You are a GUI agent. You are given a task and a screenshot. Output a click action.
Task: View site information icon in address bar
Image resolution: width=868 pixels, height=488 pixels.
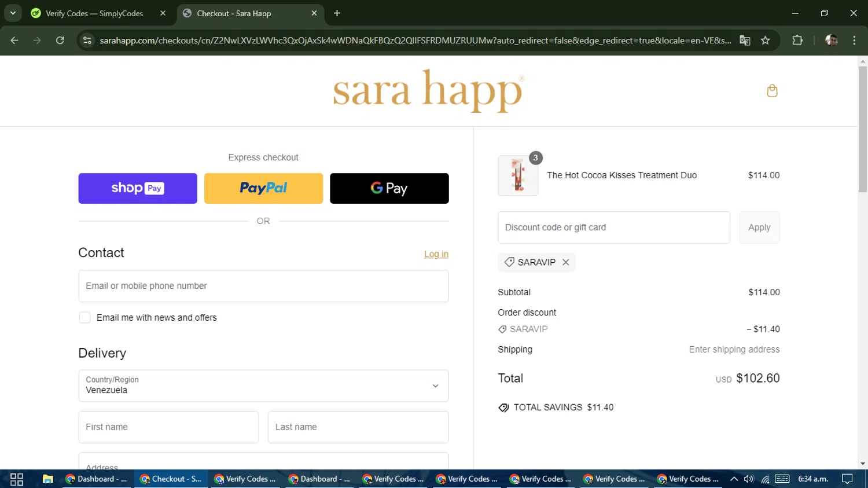click(x=87, y=41)
